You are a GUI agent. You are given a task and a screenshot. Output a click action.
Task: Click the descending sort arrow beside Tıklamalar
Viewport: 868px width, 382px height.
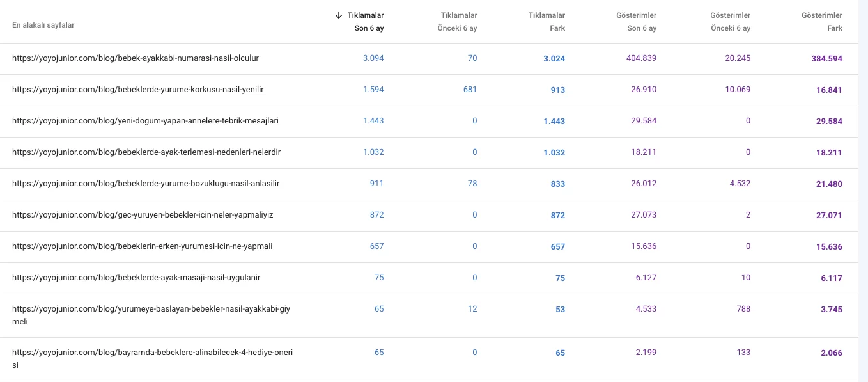339,15
